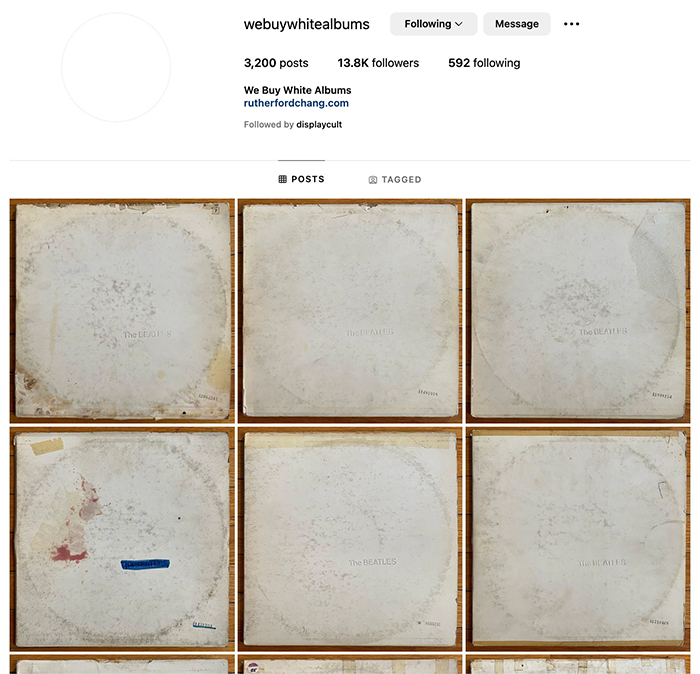Open the top-middle white album post
Image resolution: width=700 pixels, height=674 pixels.
pos(350,311)
